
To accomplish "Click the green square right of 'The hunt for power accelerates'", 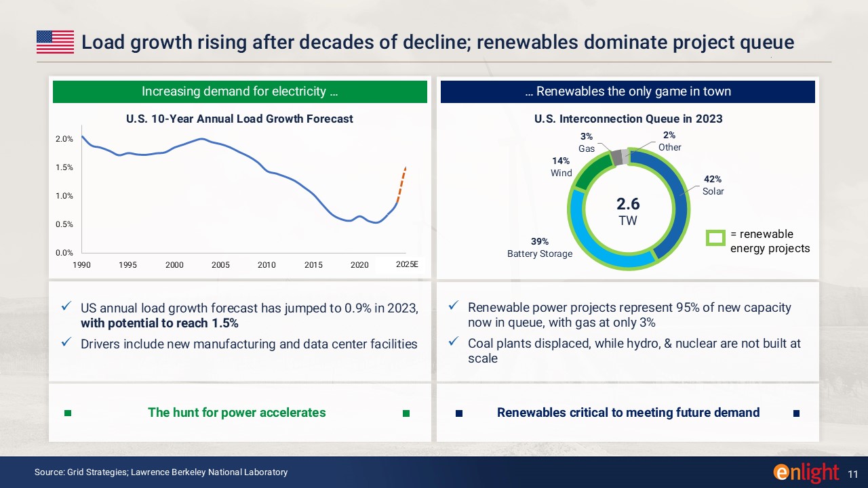I will pos(406,413).
